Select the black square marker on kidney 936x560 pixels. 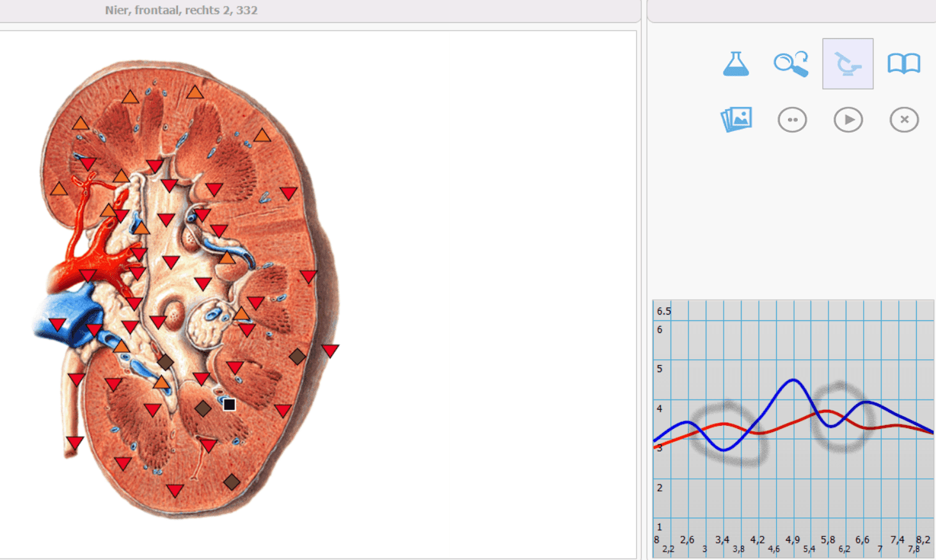pos(229,404)
